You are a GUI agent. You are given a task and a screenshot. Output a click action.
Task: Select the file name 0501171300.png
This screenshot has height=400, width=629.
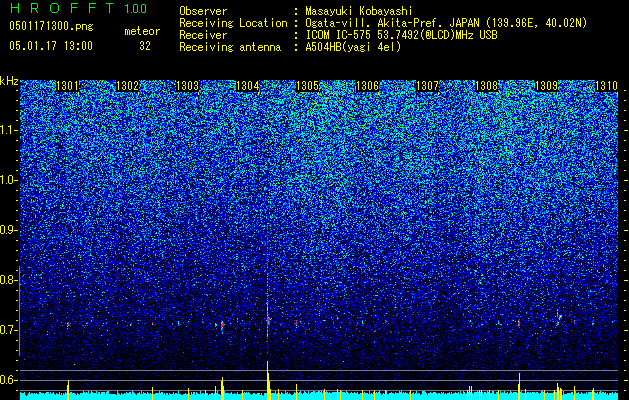pyautogui.click(x=51, y=27)
